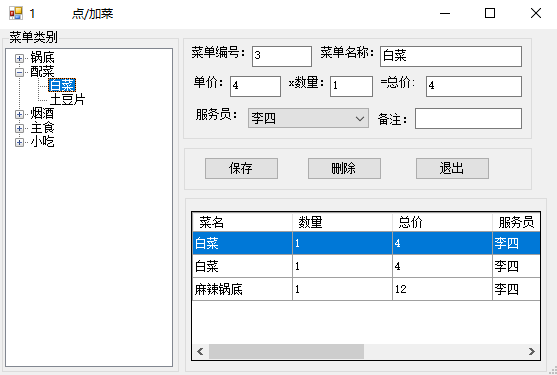Click the 删除 button
The image size is (557, 375).
click(344, 168)
